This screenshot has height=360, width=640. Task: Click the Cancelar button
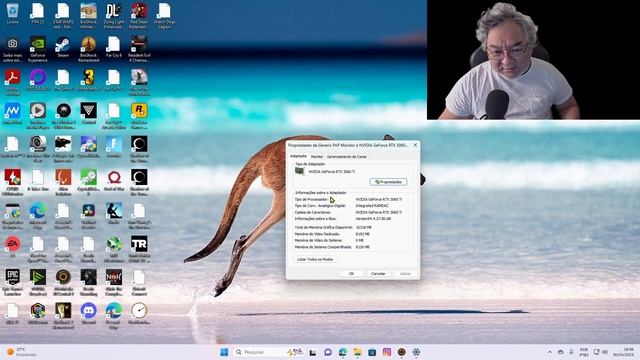pos(378,273)
